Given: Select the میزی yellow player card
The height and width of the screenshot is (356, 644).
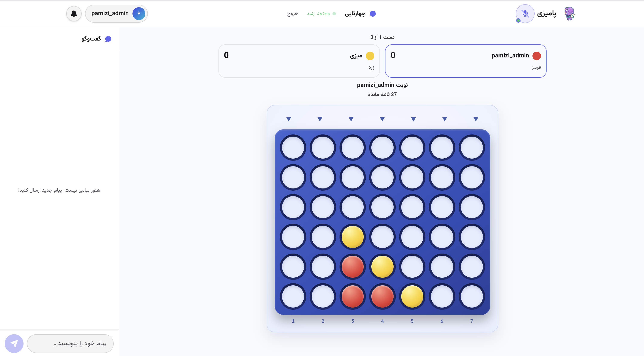Looking at the screenshot, I should click(x=299, y=61).
